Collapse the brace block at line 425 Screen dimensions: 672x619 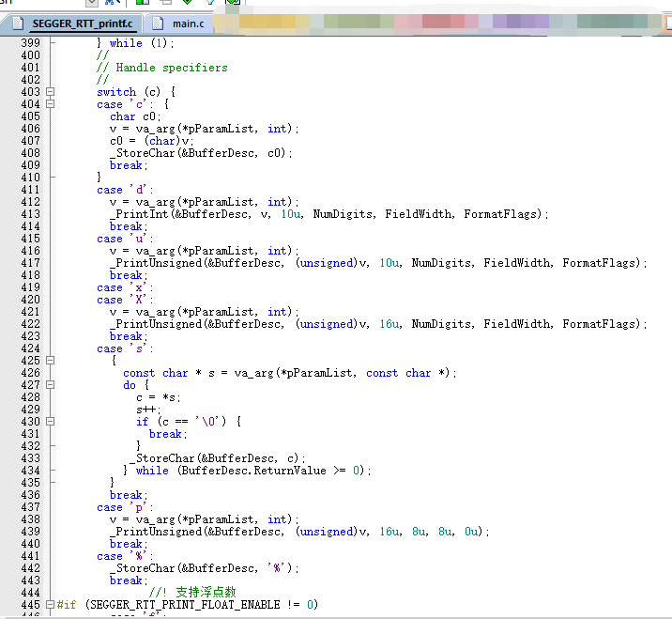[50, 361]
